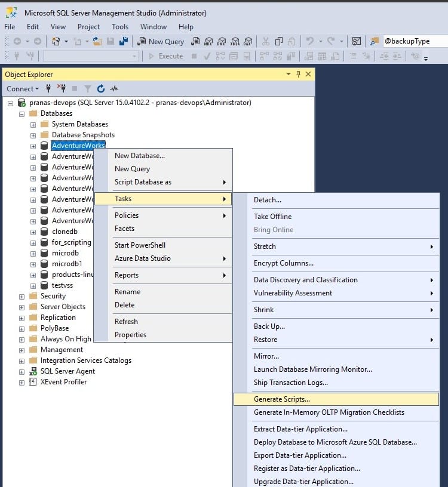Click the Filter funnel icon in Object Explorer
The image size is (448, 487).
pyautogui.click(x=88, y=89)
